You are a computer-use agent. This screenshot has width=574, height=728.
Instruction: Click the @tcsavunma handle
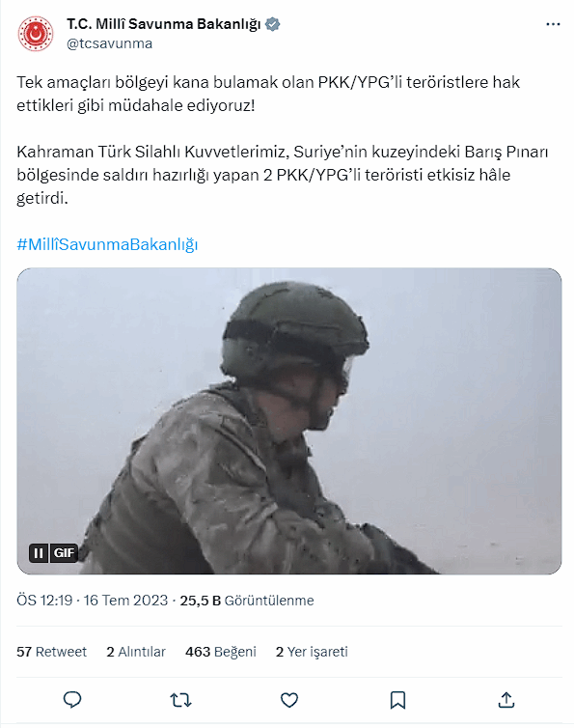[x=110, y=43]
